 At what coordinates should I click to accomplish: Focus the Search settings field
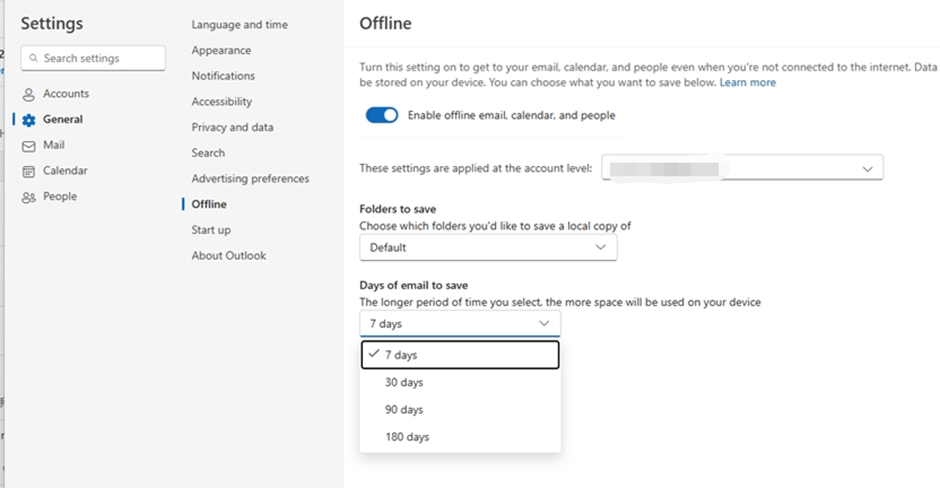(x=93, y=58)
